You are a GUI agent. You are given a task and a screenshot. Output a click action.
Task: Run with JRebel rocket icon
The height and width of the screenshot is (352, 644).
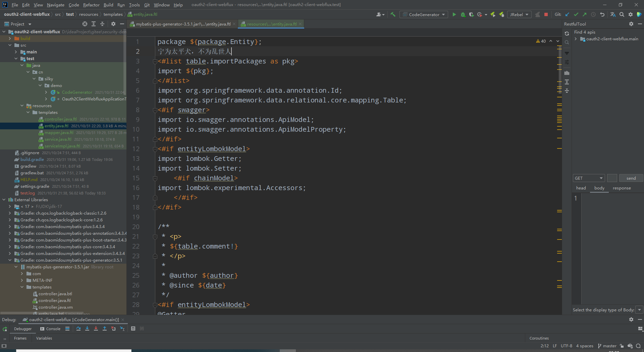493,14
